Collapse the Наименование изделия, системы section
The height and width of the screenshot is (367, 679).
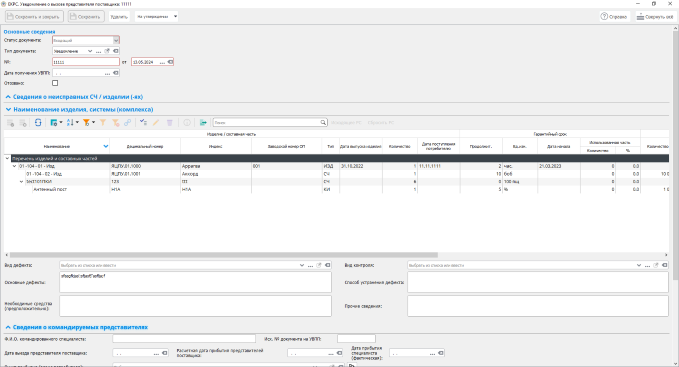point(8,109)
